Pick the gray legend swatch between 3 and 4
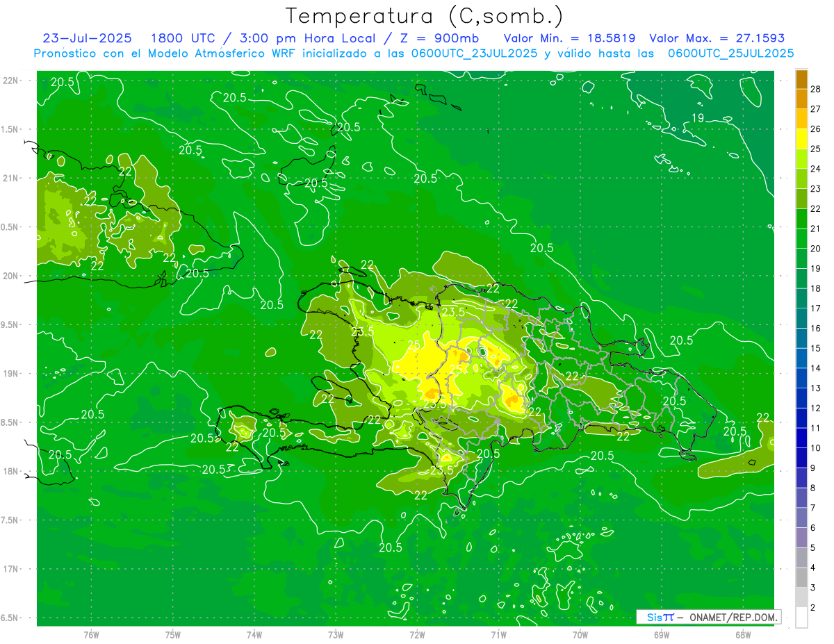The image size is (834, 644). [801, 578]
